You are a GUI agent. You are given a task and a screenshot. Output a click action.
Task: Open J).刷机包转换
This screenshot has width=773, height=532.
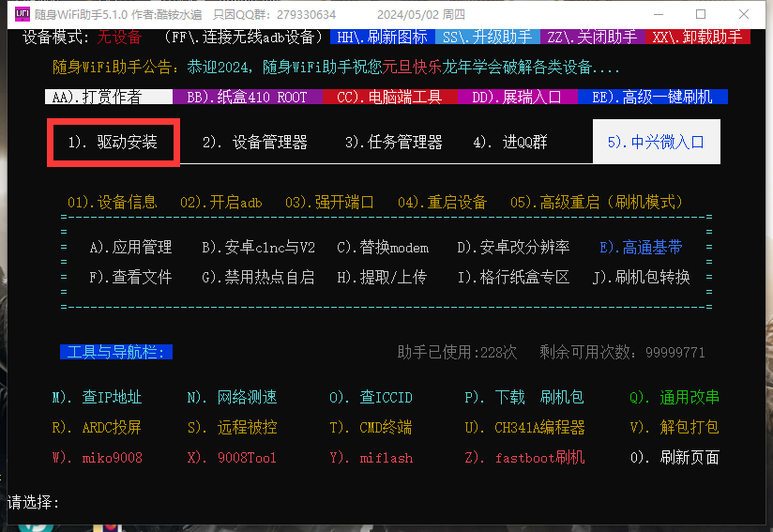641,277
